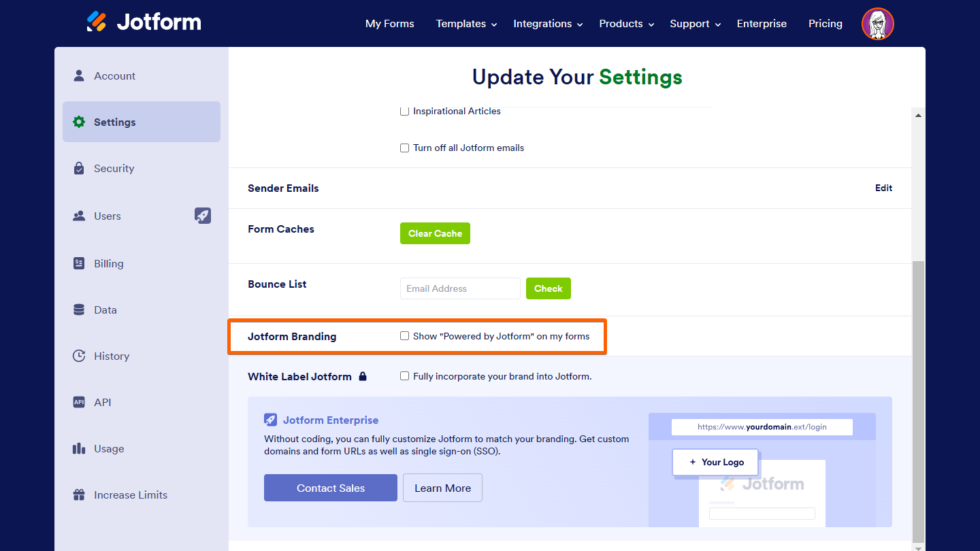This screenshot has height=551, width=980.
Task: Click the Jotform Enterprise heading link
Action: pos(331,420)
